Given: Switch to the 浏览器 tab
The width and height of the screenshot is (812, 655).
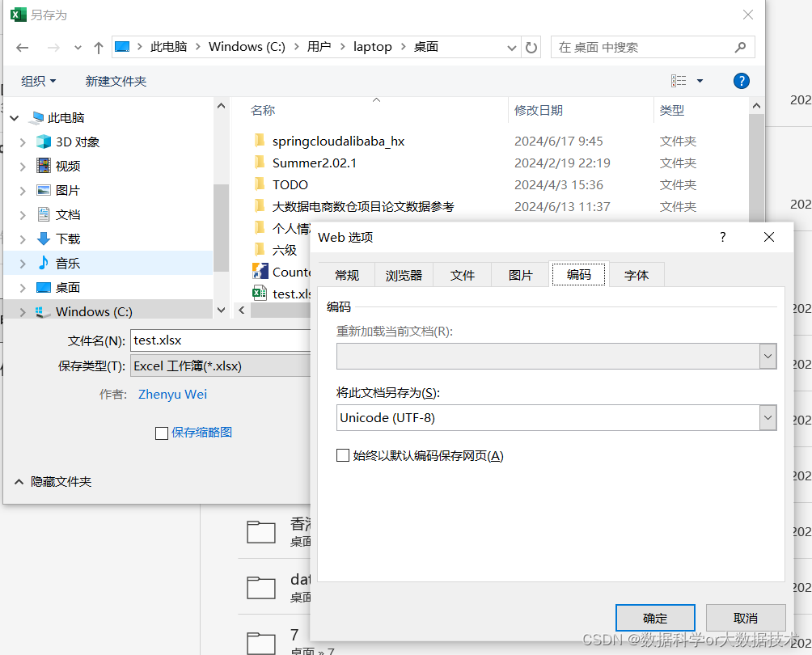Looking at the screenshot, I should (x=404, y=274).
